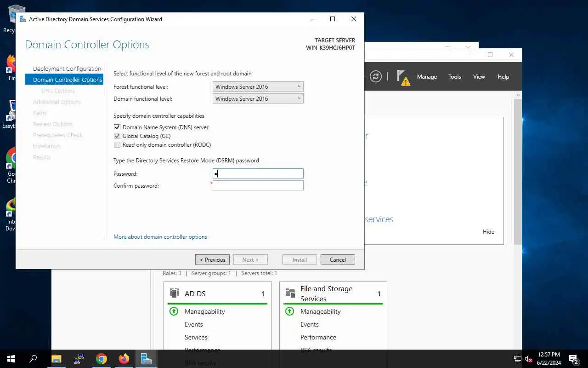Click the muted volume tray icon
Image resolution: width=588 pixels, height=368 pixels.
(528, 359)
